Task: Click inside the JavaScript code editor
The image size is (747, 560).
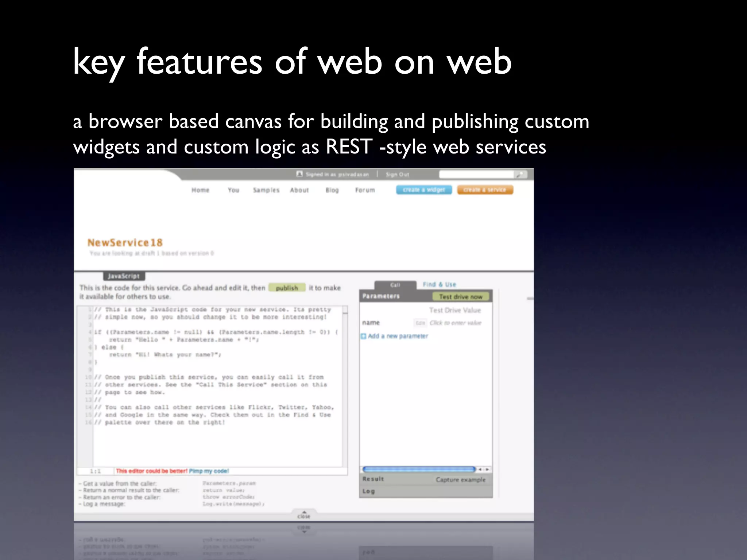Action: pyautogui.click(x=218, y=386)
